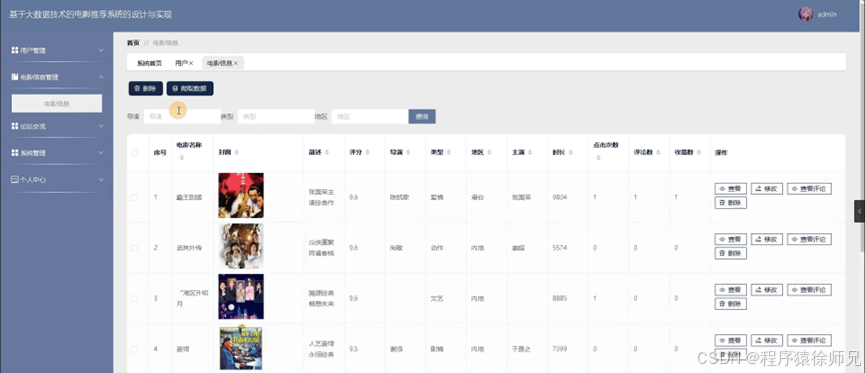865x373 pixels.
Task: Click the collapse arrow handle on right edge
Action: click(x=859, y=211)
